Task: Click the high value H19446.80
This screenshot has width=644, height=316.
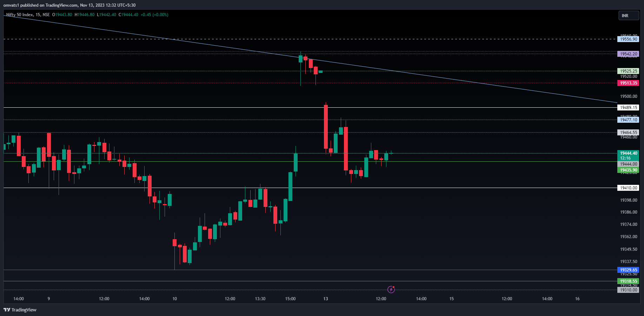Action: (85, 15)
